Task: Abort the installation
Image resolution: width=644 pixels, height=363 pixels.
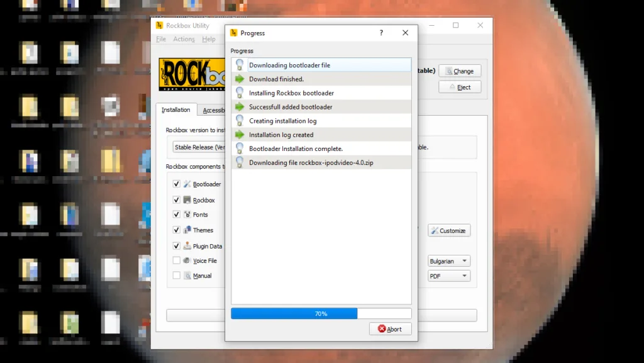Action: point(390,329)
